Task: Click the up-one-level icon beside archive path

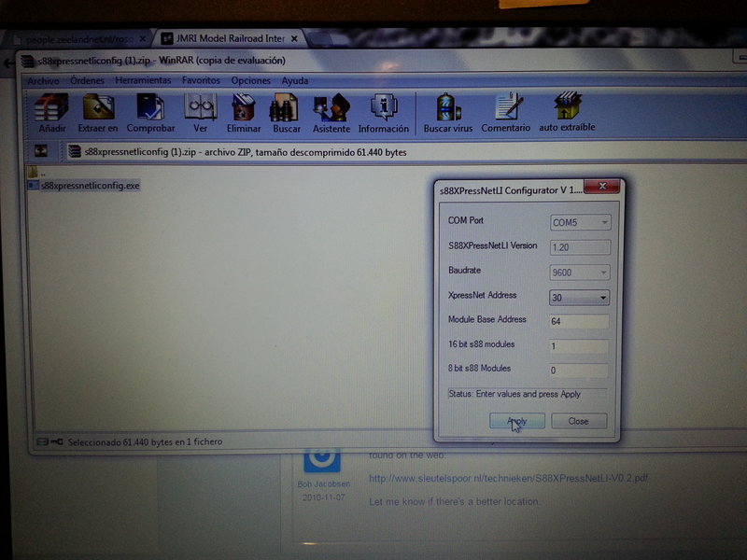Action: coord(41,151)
